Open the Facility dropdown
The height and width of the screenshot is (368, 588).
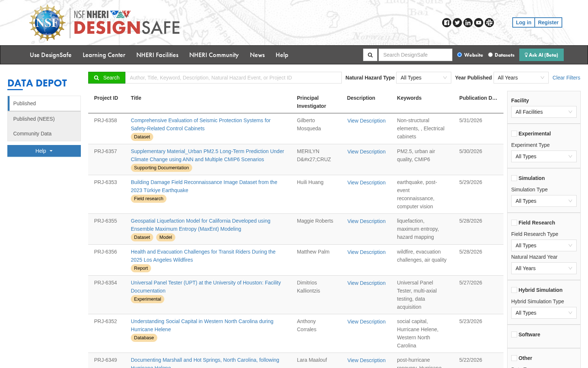[x=544, y=112]
